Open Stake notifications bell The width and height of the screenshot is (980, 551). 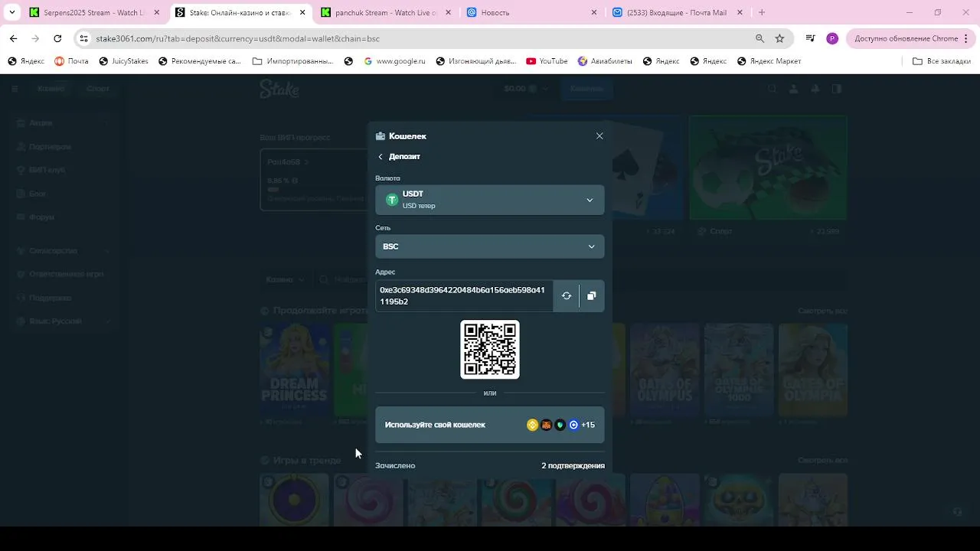tap(815, 89)
